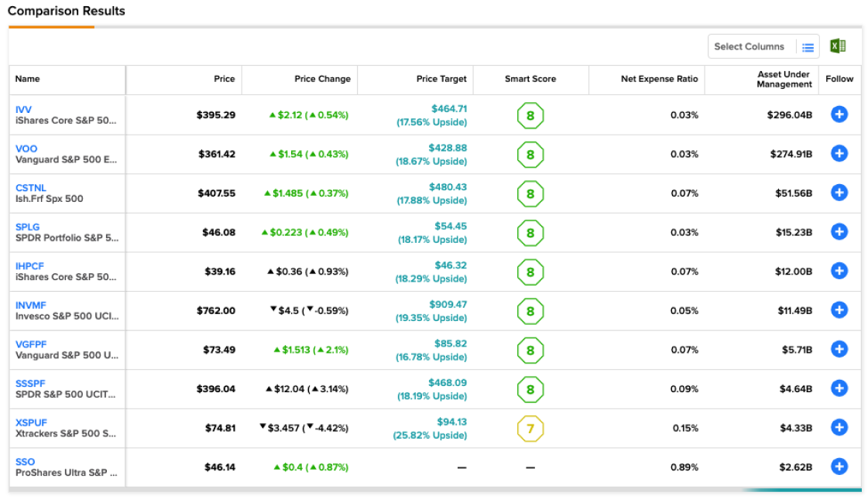868x499 pixels.
Task: Follow SSO using the plus icon
Action: click(839, 467)
